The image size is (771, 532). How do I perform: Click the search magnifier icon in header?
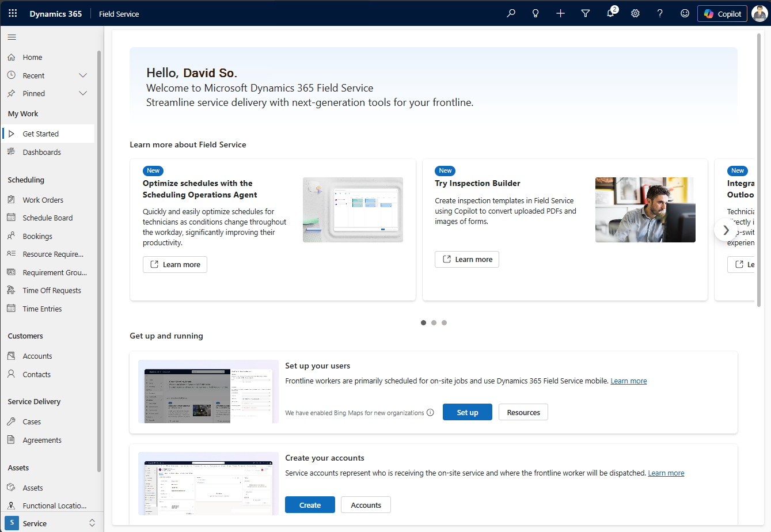[x=511, y=13]
